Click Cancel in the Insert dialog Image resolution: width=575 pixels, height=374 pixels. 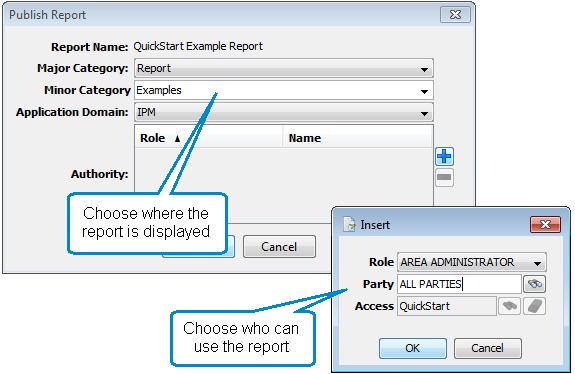(487, 348)
